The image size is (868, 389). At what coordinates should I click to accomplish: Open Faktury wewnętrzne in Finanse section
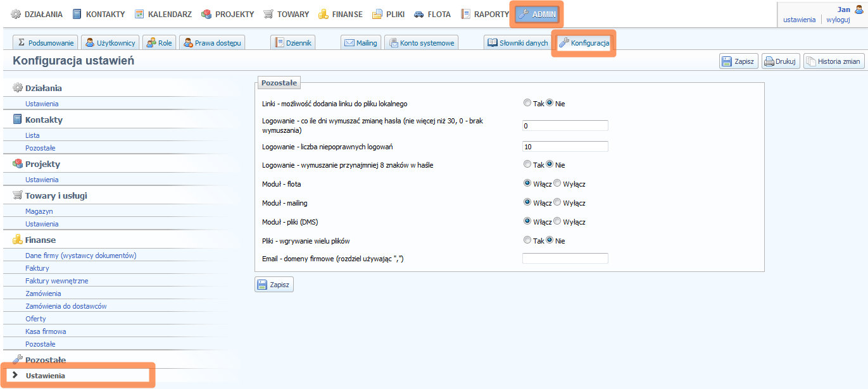[x=57, y=281]
